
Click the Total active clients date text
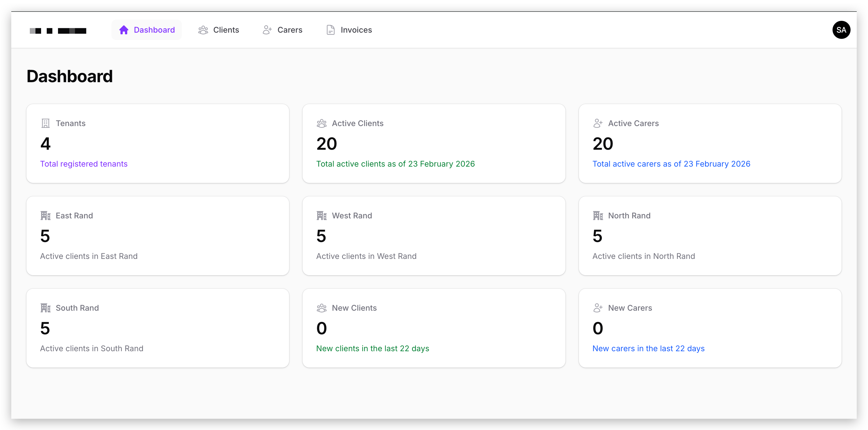395,164
